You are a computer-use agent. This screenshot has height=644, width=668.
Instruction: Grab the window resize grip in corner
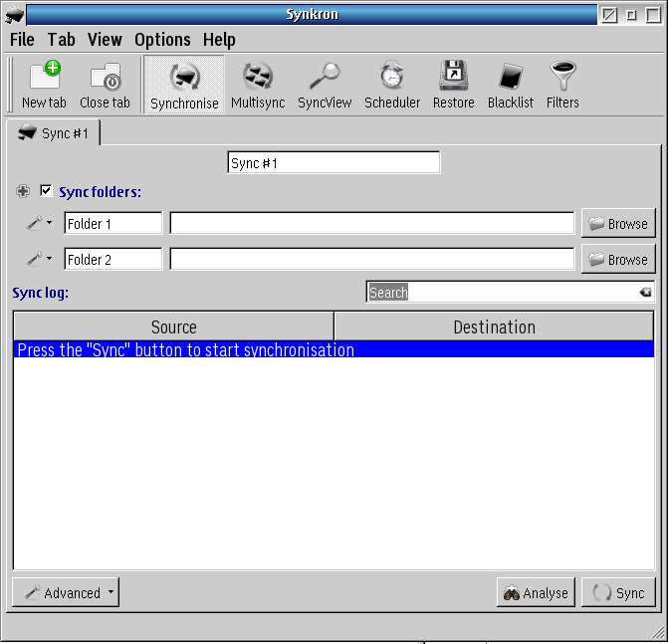(x=659, y=634)
